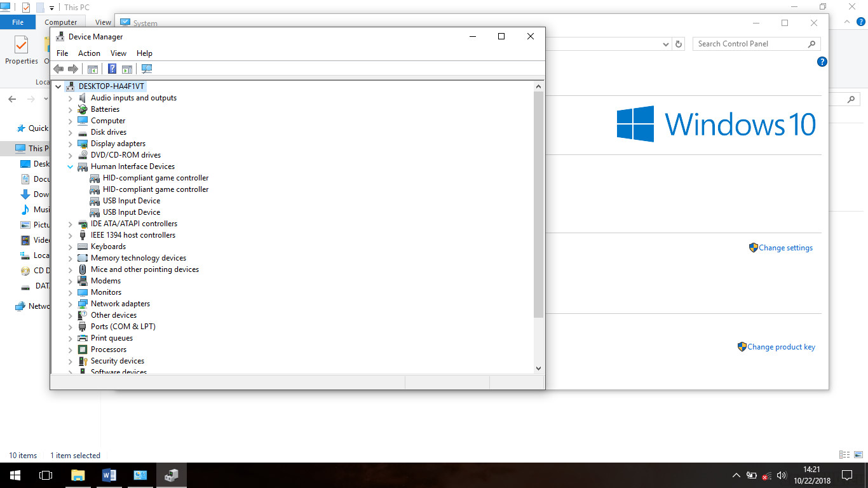Viewport: 868px width, 488px height.
Task: Click the scroll down arrow in Device Manager
Action: (538, 368)
